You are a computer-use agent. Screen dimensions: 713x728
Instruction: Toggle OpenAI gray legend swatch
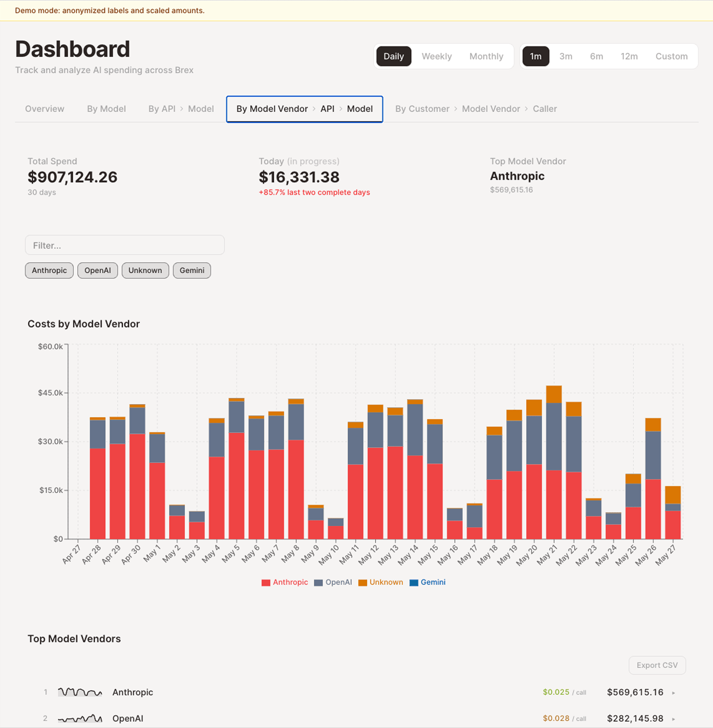[318, 583]
